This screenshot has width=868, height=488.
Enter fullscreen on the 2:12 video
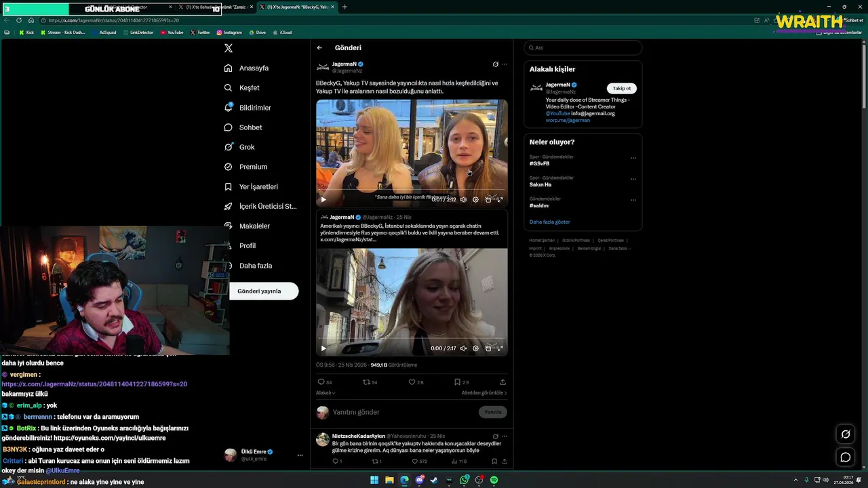500,199
